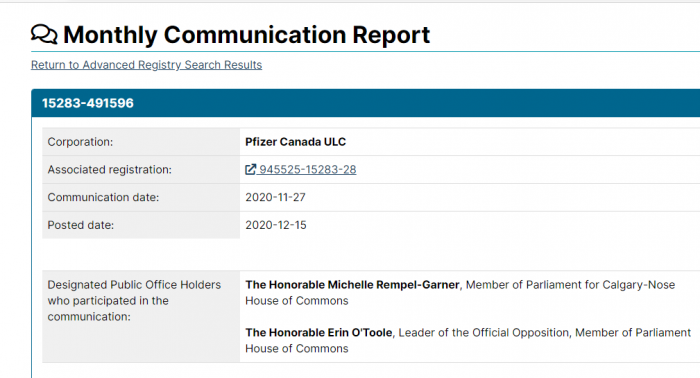Click the speech bubbles icon beside the title
The width and height of the screenshot is (700, 378).
44,34
